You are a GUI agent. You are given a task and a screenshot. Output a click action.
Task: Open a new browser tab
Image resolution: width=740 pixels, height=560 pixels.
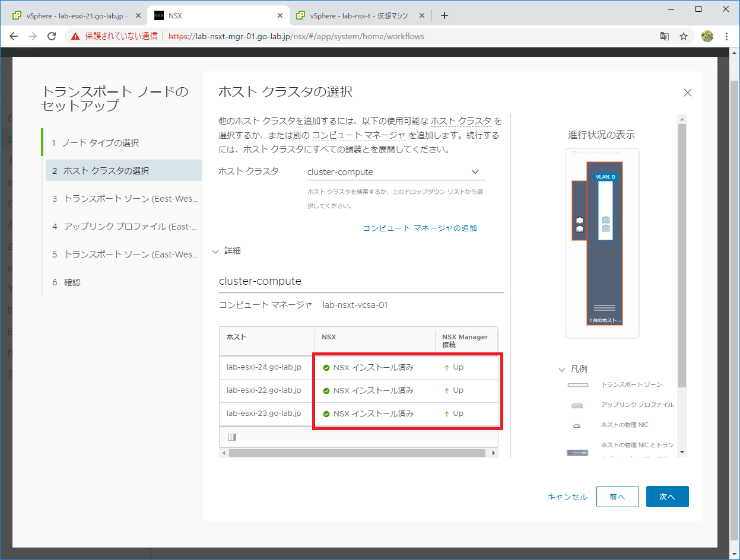coord(444,15)
